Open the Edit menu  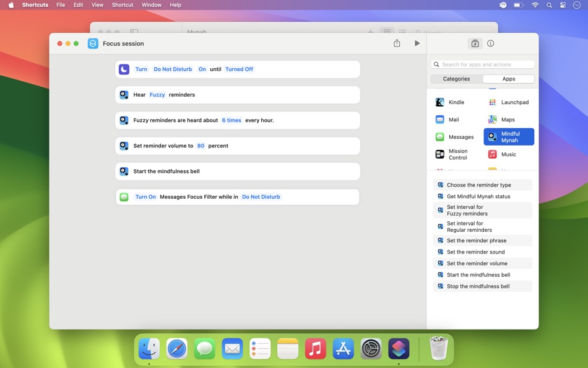79,5
